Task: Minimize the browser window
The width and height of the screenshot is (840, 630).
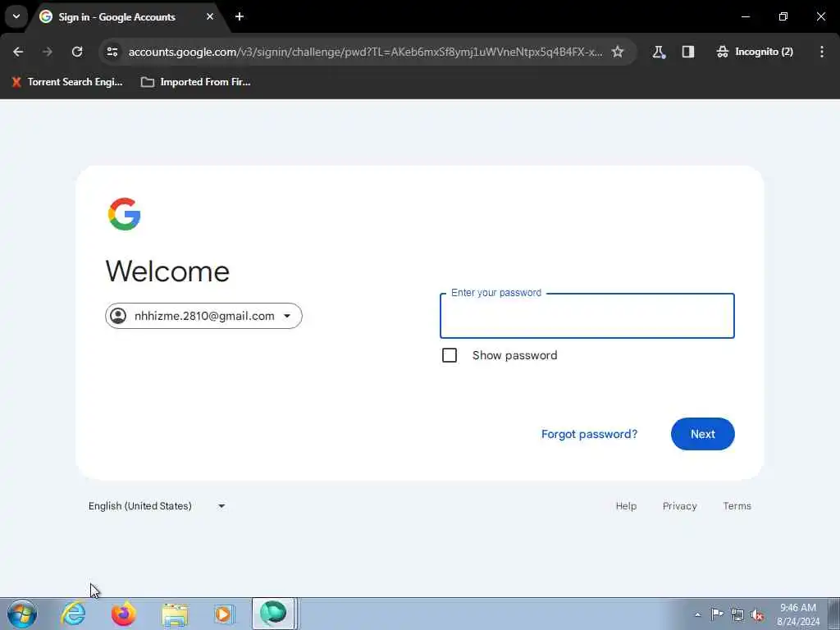Action: pyautogui.click(x=746, y=16)
